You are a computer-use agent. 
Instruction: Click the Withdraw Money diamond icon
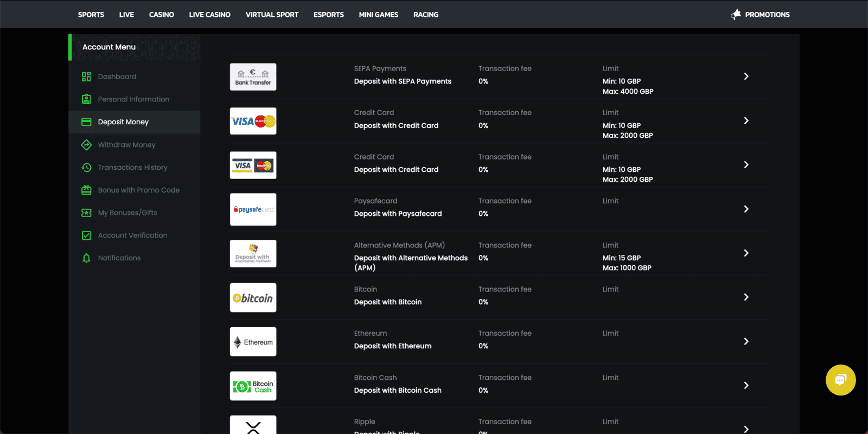(x=86, y=145)
